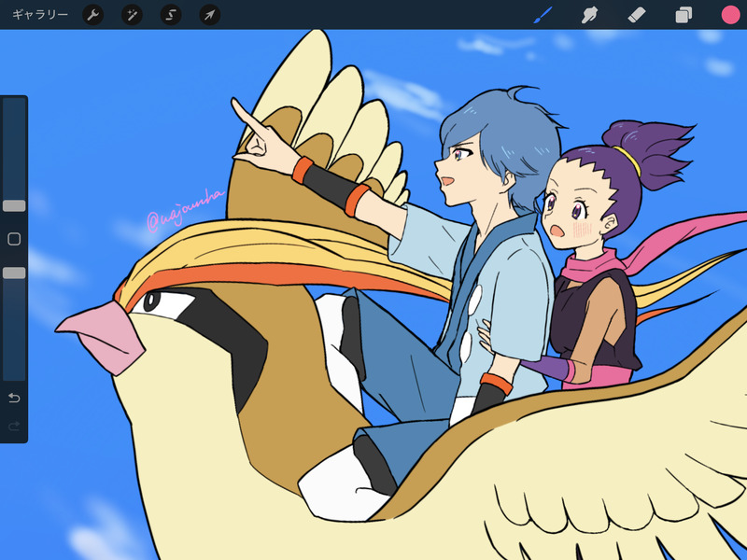Undo the last stroke
The height and width of the screenshot is (560, 747).
click(14, 398)
